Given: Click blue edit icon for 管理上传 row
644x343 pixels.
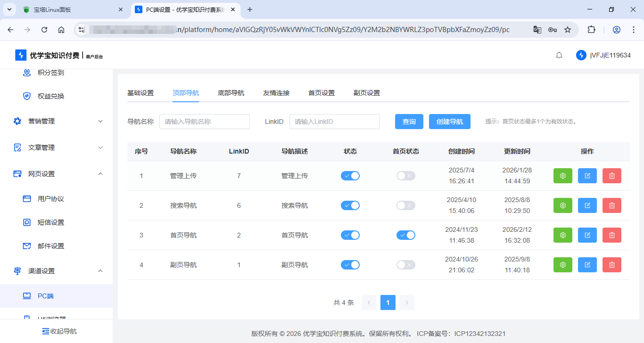Looking at the screenshot, I should (587, 176).
